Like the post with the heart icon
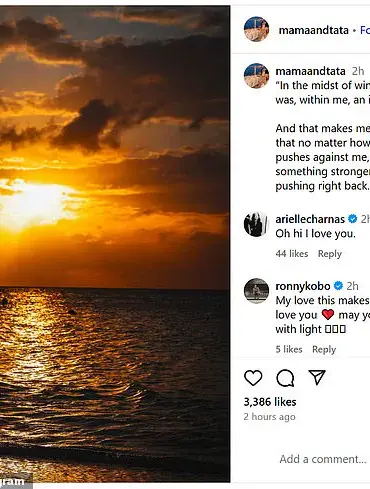The height and width of the screenshot is (489, 370). 253,378
